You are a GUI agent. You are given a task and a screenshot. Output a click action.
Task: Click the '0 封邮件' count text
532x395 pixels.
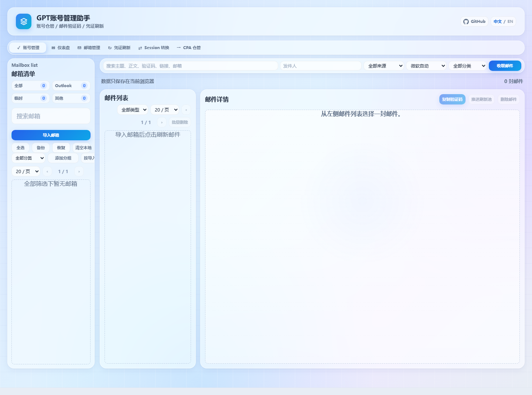(514, 81)
